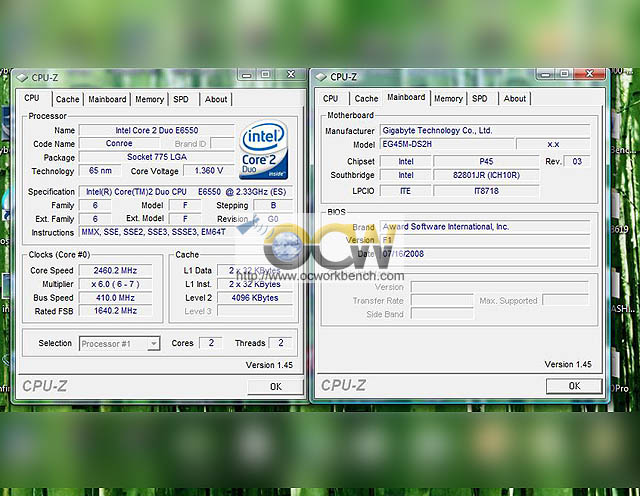Click motherboard model revision field 'x.x'

[x=553, y=144]
